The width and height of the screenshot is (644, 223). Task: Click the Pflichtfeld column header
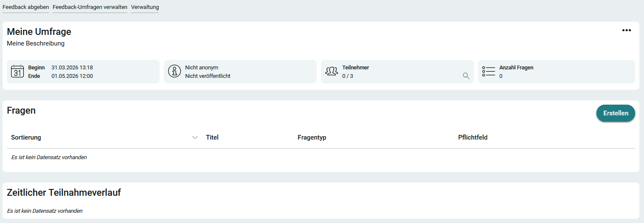coord(472,137)
